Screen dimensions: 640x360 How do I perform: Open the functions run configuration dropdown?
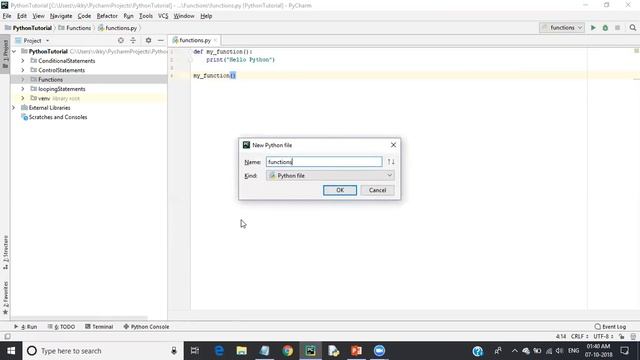click(562, 28)
